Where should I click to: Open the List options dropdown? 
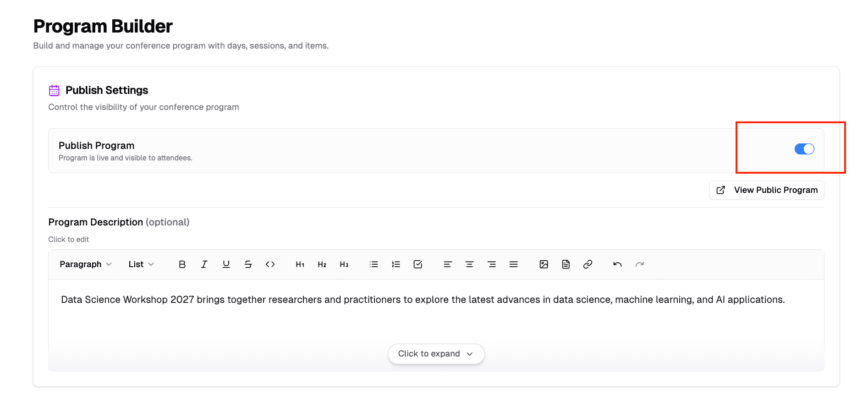(x=140, y=264)
